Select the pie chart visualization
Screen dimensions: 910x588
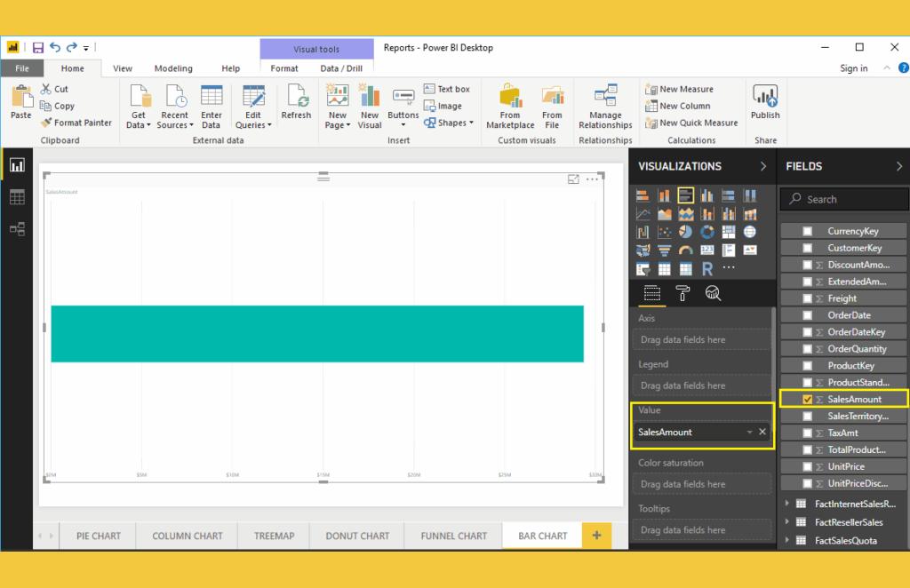(x=685, y=232)
